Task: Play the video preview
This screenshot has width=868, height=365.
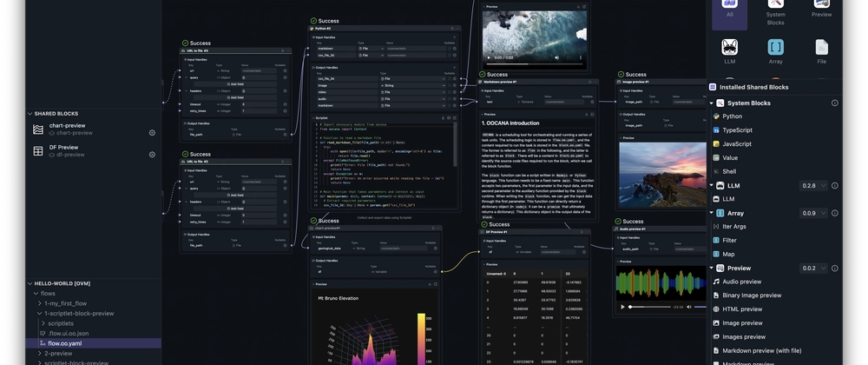Action: tap(488, 57)
